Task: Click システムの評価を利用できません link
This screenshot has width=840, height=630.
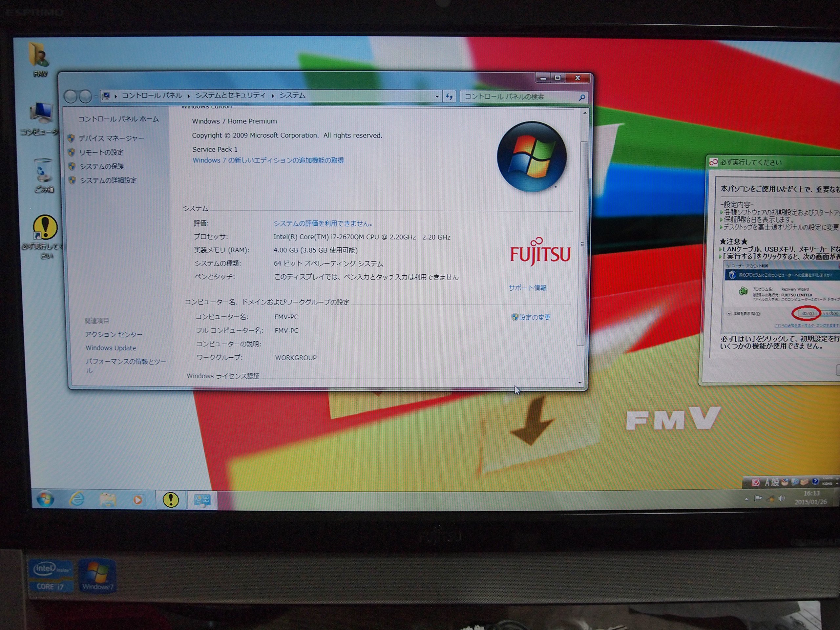Action: pos(323,223)
